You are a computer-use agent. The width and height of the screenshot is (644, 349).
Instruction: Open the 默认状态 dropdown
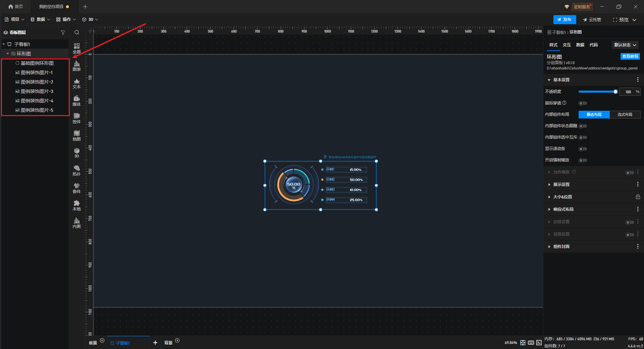click(625, 45)
